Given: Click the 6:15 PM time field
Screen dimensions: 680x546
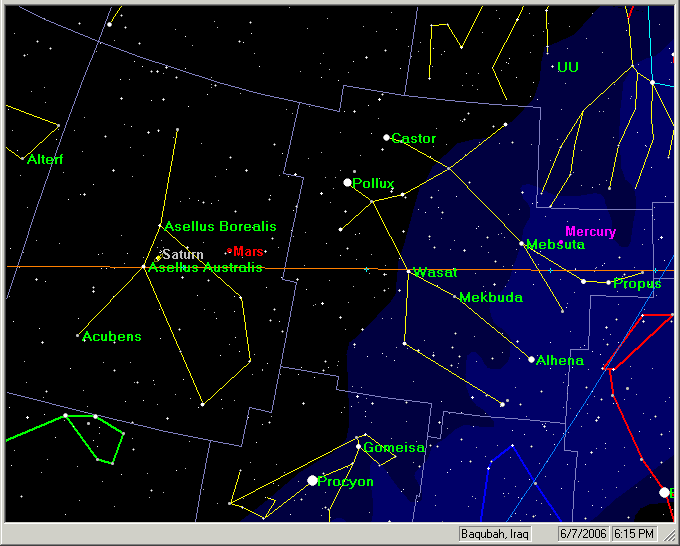Looking at the screenshot, I should pyautogui.click(x=632, y=534).
